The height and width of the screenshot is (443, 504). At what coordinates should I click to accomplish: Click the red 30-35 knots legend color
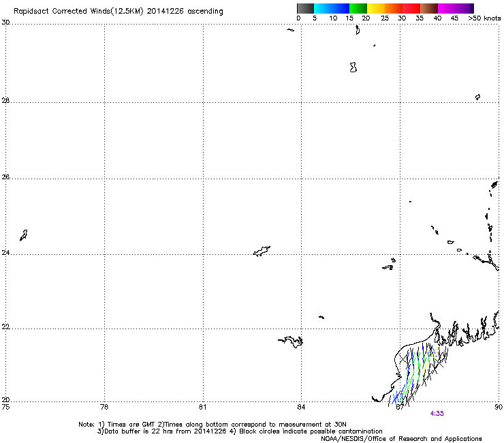411,8
